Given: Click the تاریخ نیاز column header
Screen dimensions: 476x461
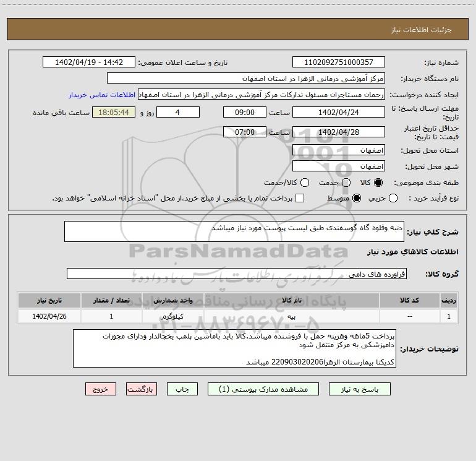Looking at the screenshot, I should 49,300.
